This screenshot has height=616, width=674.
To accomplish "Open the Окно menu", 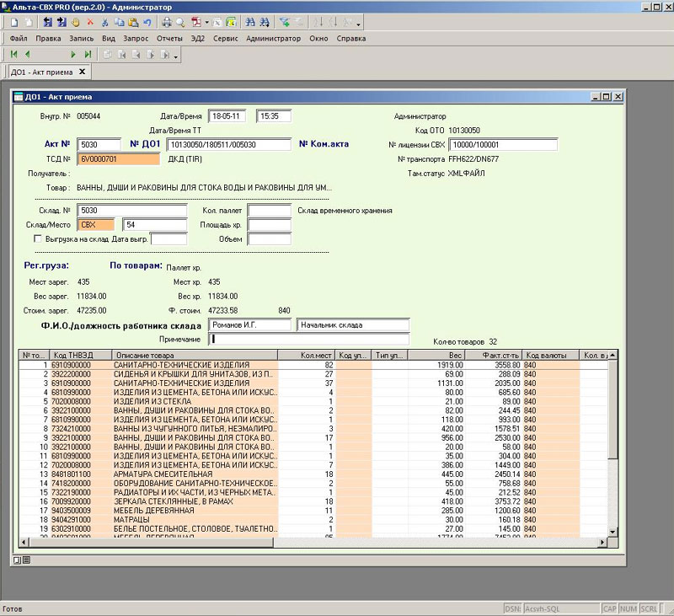I will [318, 38].
